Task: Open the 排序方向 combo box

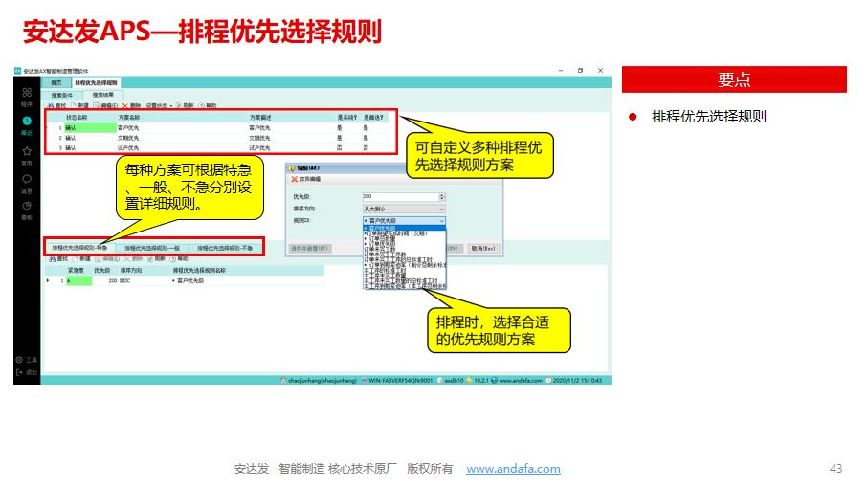Action: pos(404,210)
